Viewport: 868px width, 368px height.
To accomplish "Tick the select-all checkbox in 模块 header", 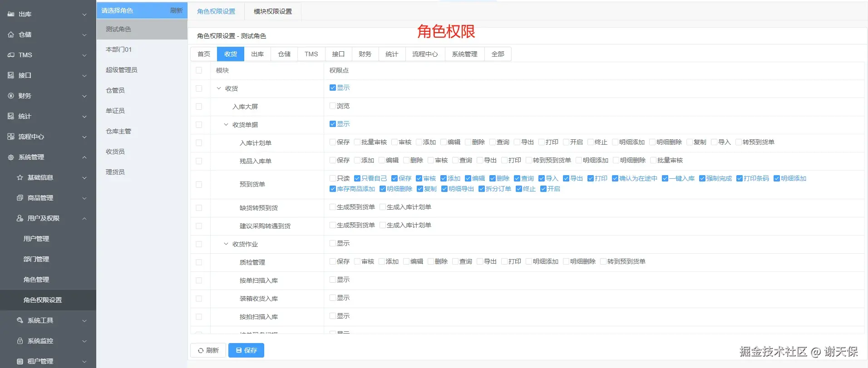I will 199,70.
